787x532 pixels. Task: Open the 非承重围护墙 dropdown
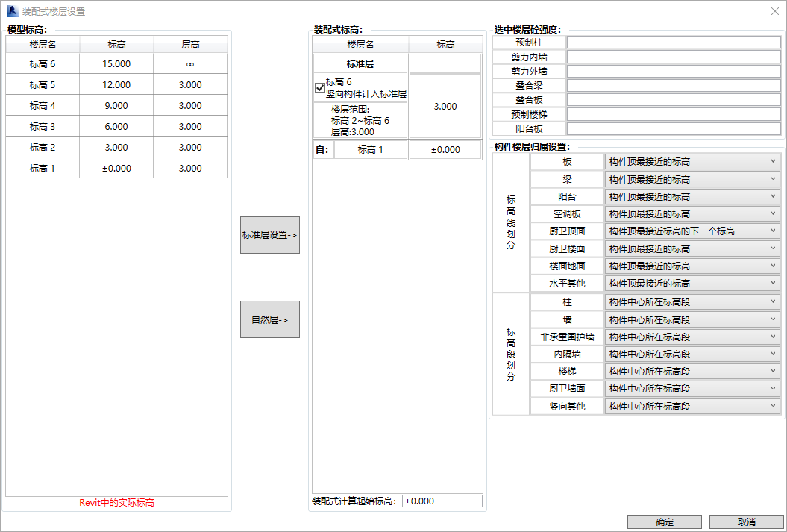click(692, 337)
